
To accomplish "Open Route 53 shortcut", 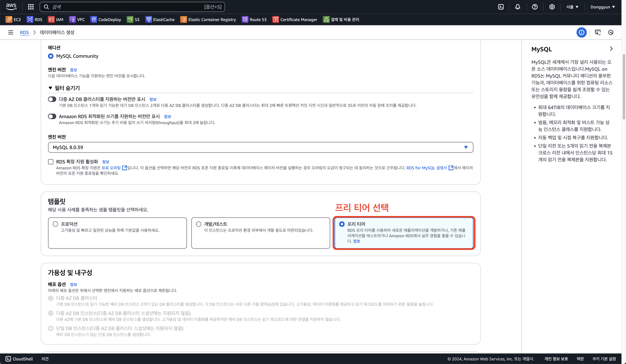I will [254, 19].
